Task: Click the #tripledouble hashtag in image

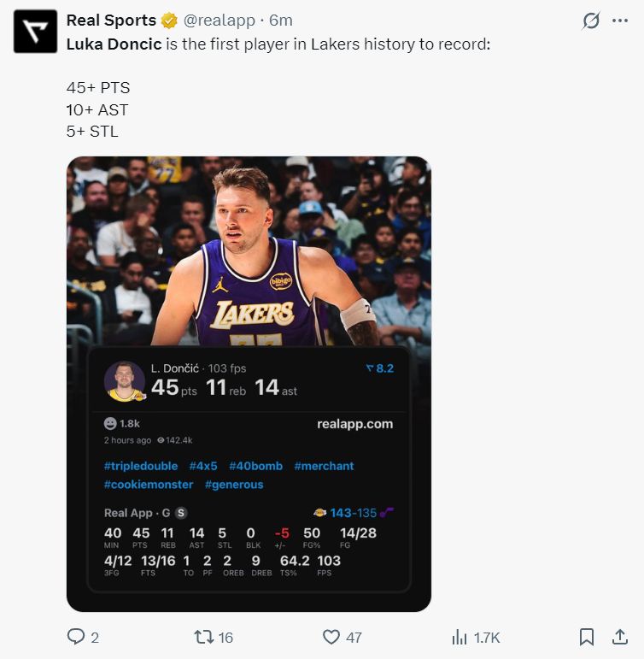Action: point(141,466)
